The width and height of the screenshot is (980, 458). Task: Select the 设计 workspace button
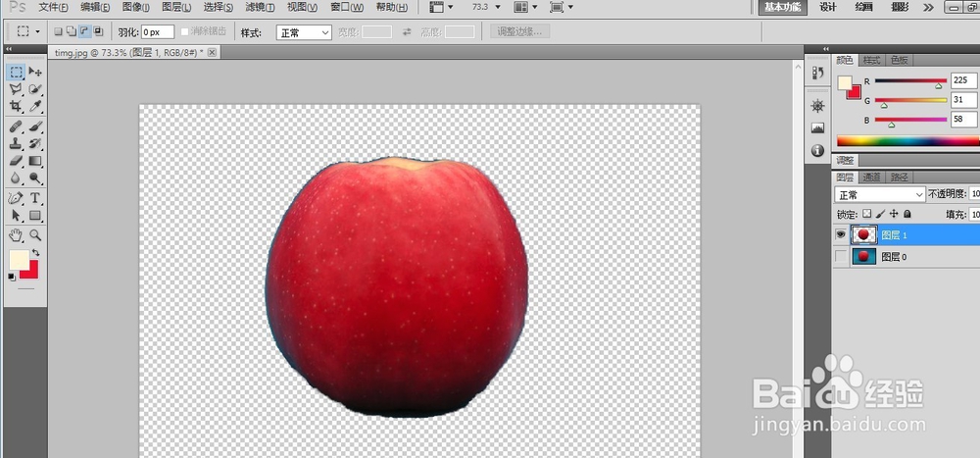[x=828, y=7]
